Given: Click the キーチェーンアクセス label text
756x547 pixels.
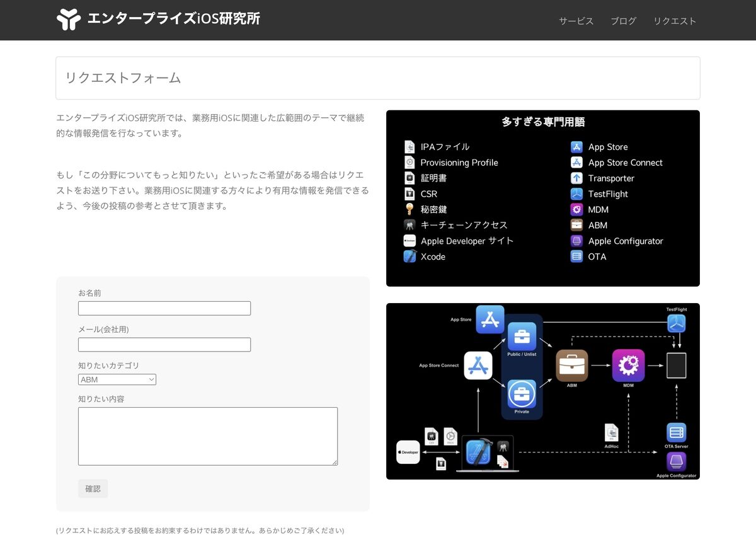Looking at the screenshot, I should (x=464, y=225).
